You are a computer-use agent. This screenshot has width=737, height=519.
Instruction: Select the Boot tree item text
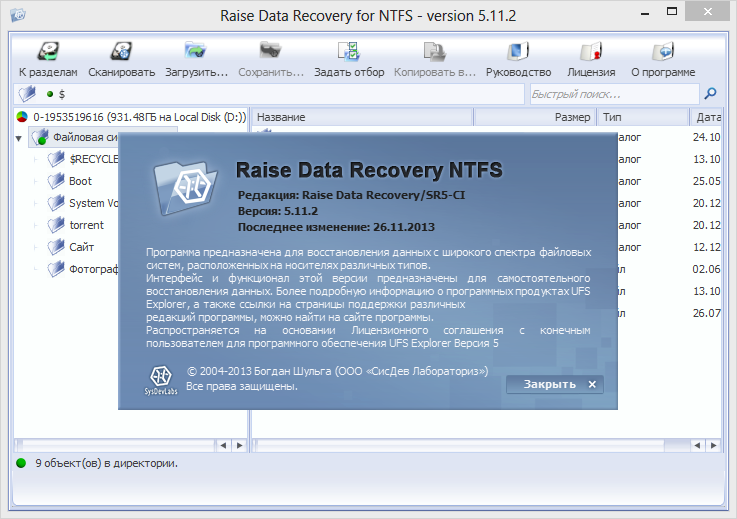(80, 181)
